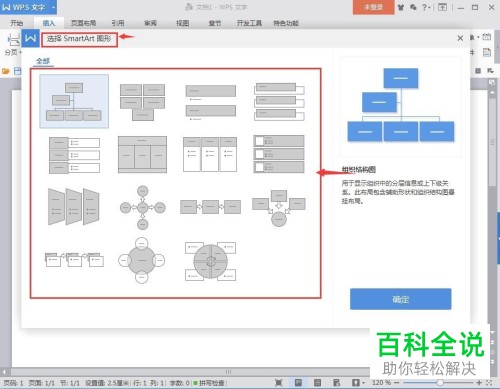This screenshot has height=389, width=500.
Task: Select the organization chart SmartArt thumbnail
Action: pyautogui.click(x=74, y=101)
